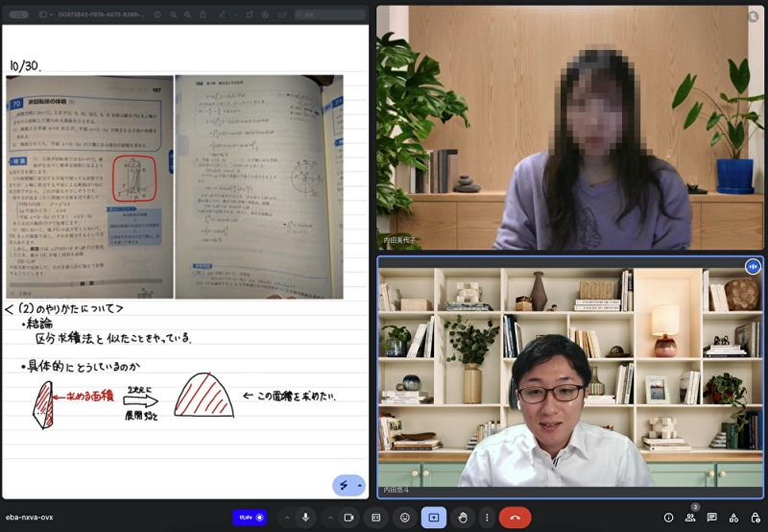
Task: Open sidebar view dropdown chevron in Preview
Action: [51, 14]
